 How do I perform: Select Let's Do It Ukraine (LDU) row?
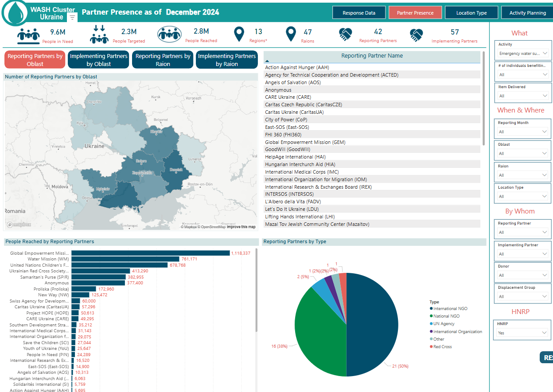coord(372,209)
